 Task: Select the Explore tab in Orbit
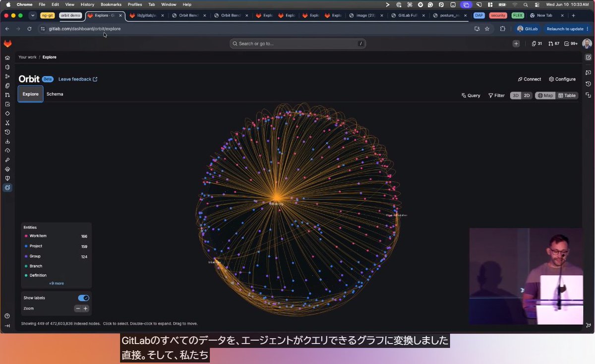tap(30, 94)
